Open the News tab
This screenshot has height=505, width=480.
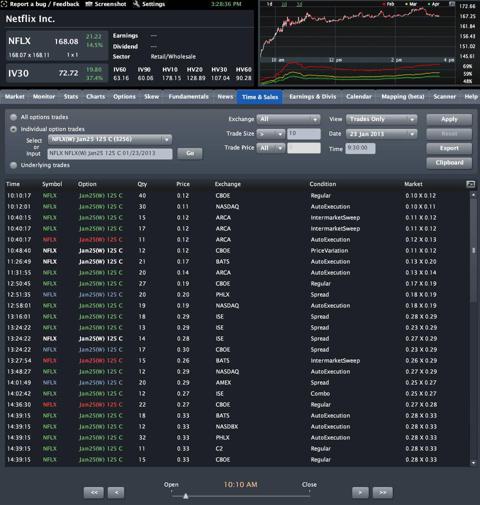(x=225, y=97)
